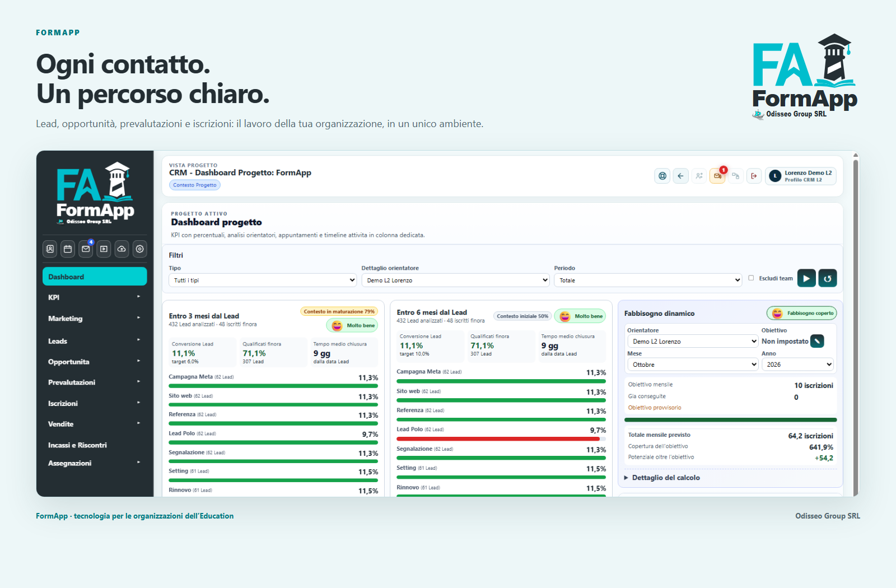Open the Assegnazioni sidebar menu
The width and height of the screenshot is (896, 588).
(x=95, y=463)
